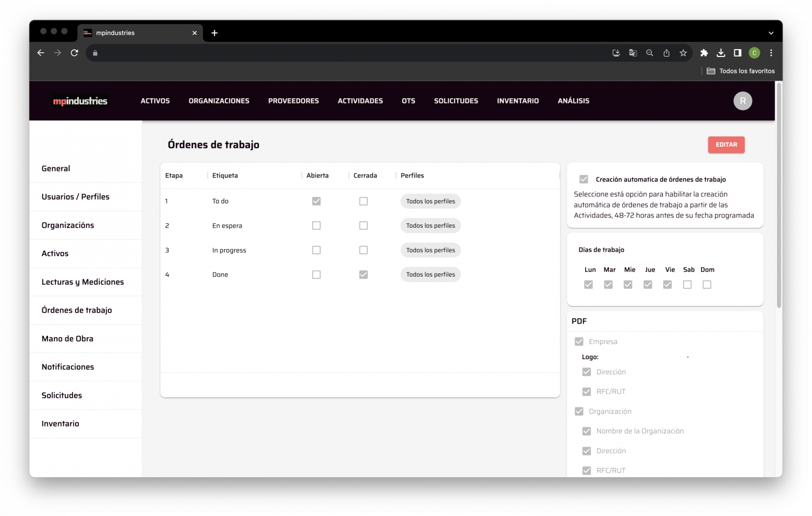Open the user avatar menu
The height and width of the screenshot is (516, 812).
point(743,101)
